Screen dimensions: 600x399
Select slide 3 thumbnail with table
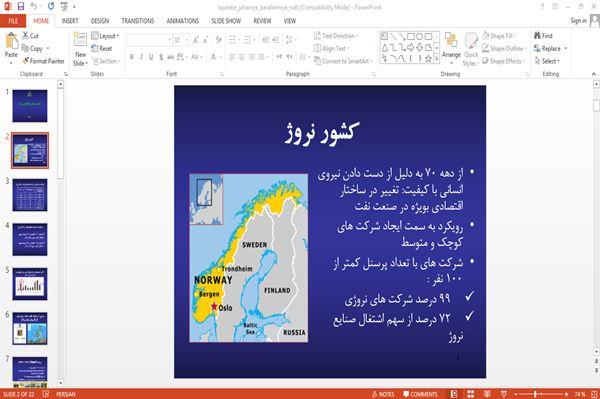pyautogui.click(x=30, y=195)
